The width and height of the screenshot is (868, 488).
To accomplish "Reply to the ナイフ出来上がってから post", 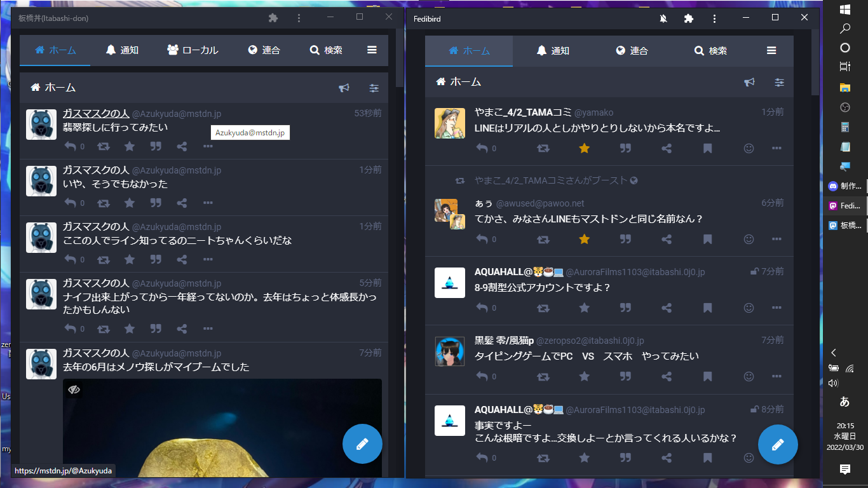I will click(71, 329).
